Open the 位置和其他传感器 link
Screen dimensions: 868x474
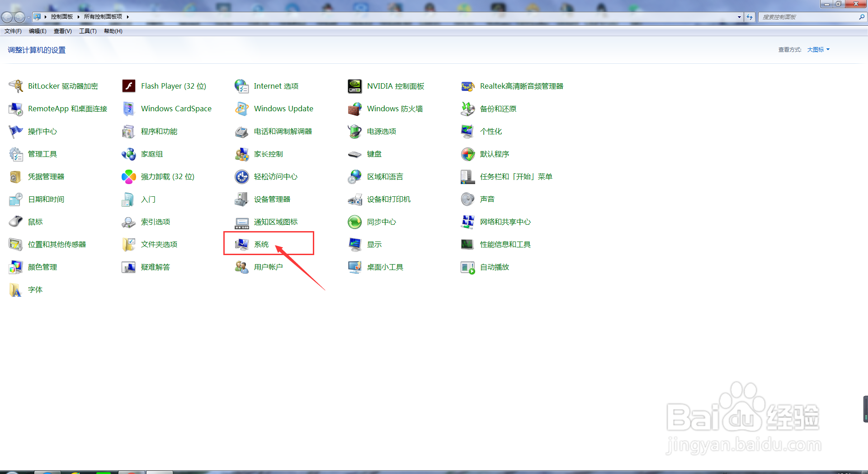(x=57, y=244)
